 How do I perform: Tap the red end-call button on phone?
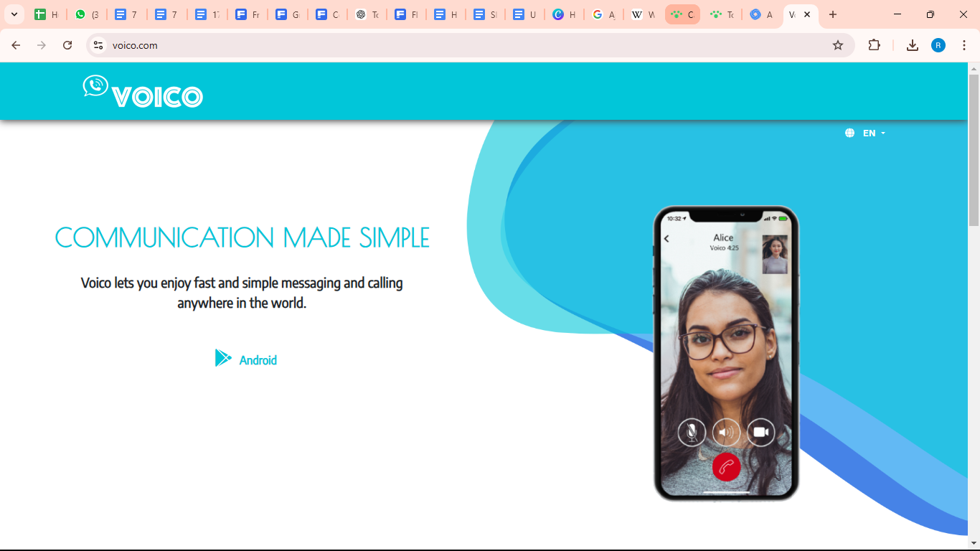point(726,467)
